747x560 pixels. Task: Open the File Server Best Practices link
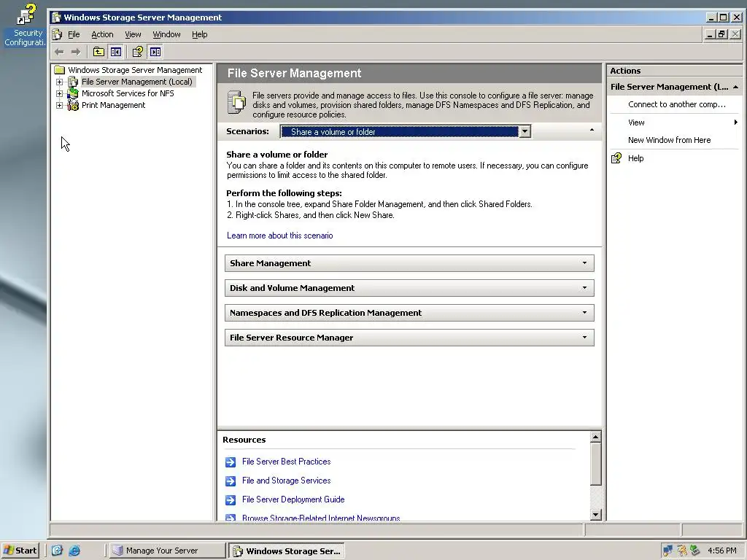pyautogui.click(x=286, y=462)
